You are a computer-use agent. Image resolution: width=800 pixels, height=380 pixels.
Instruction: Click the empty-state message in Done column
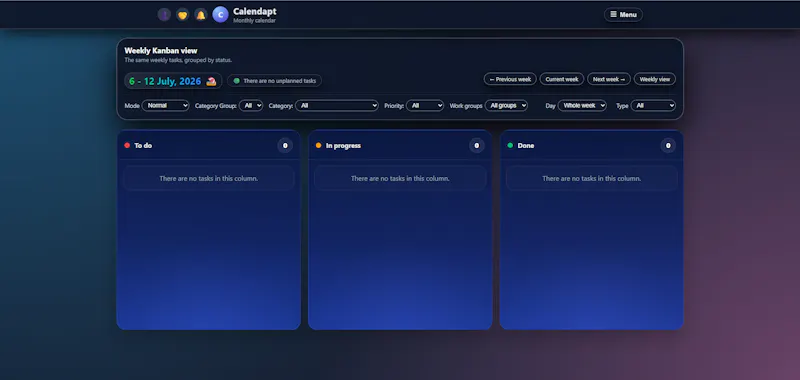[591, 179]
